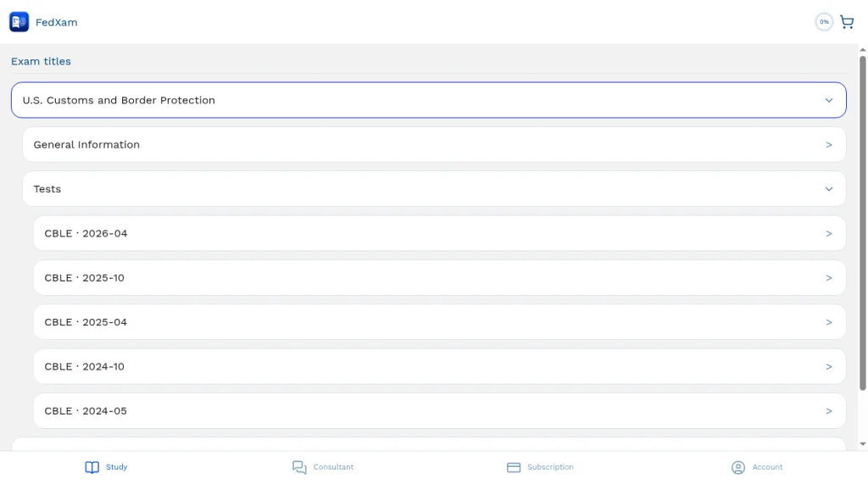Collapse U.S. Customs and Border Protection chevron
Image resolution: width=868 pixels, height=484 pixels.
click(x=829, y=100)
